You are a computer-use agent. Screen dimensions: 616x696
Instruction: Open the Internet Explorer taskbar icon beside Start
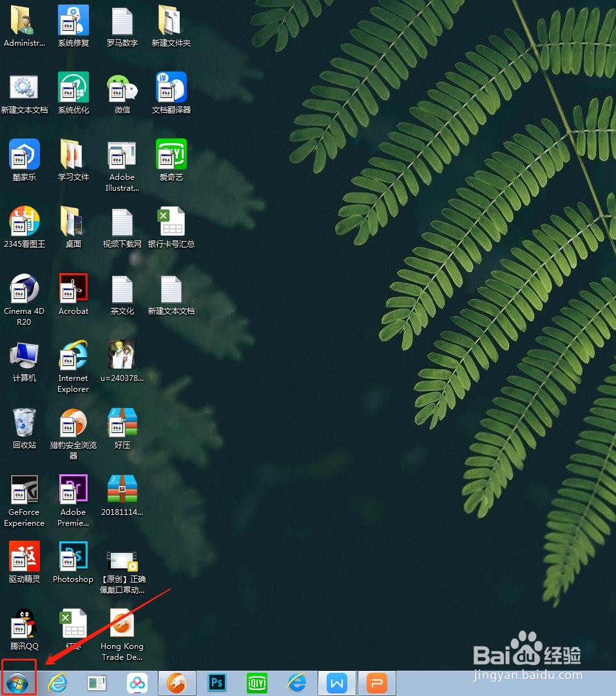tap(58, 682)
